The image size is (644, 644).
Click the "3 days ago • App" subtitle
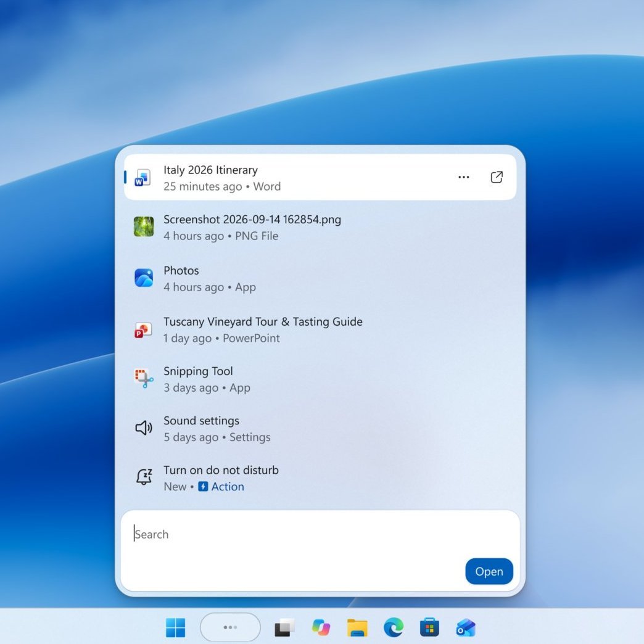tap(207, 388)
